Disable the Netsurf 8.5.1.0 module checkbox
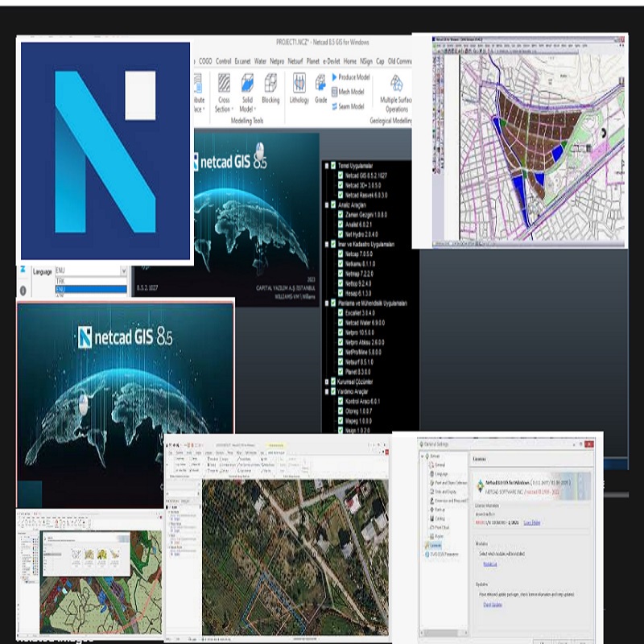The height and width of the screenshot is (644, 644). coord(341,361)
